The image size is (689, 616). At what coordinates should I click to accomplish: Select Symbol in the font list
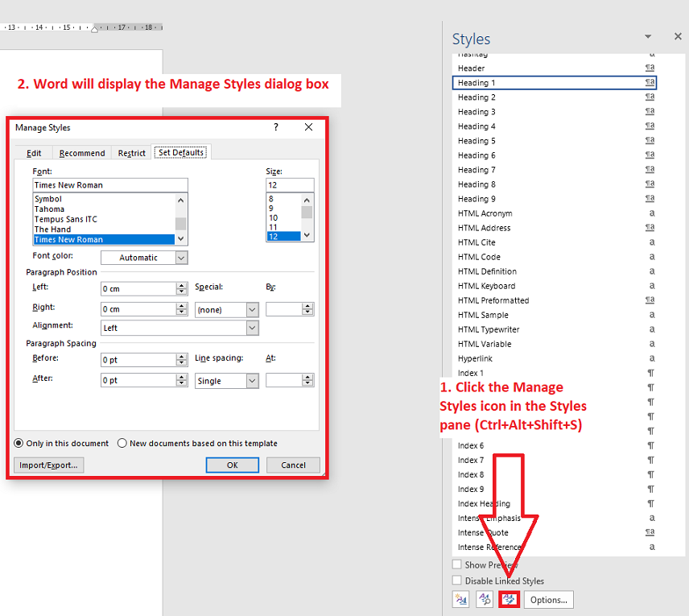[104, 199]
